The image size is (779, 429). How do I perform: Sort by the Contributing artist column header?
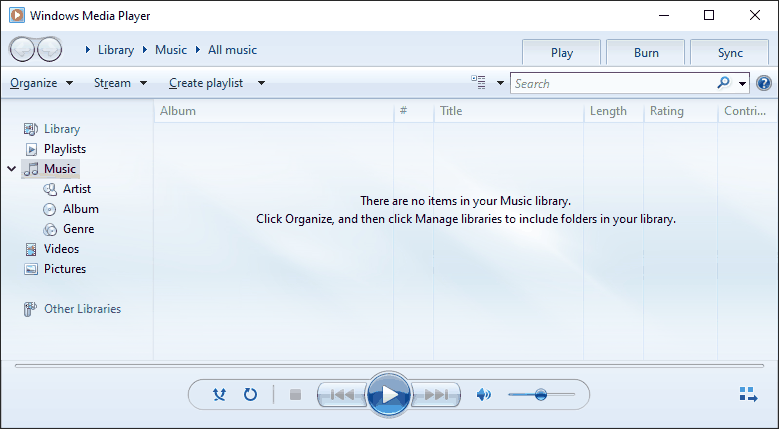tap(748, 111)
